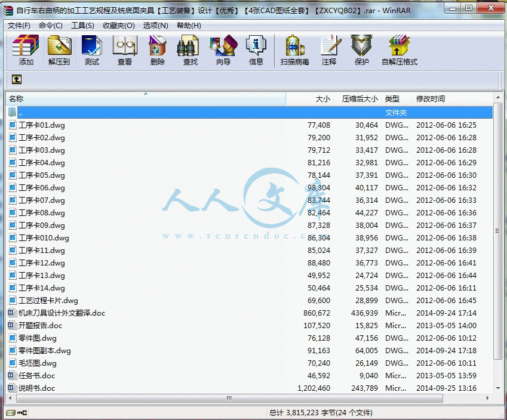Screen dimensions: 507x420
Task: Select file 工序卡08.dwg
Action: tap(42, 212)
